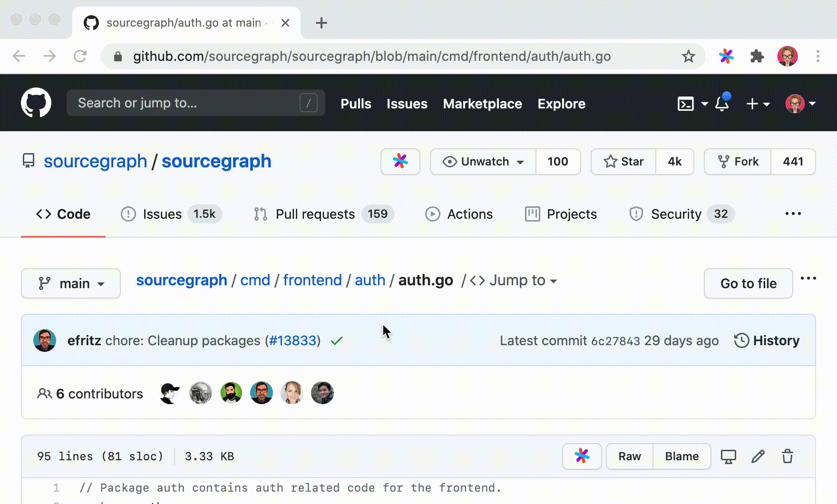
Task: Open the browser Extensions puzzle icon
Action: point(757,56)
